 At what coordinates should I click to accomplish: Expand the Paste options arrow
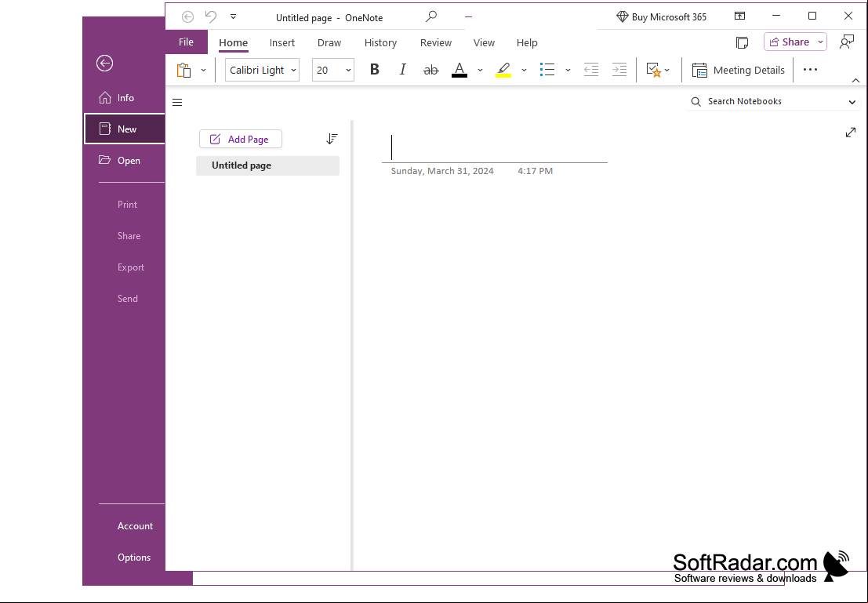click(x=203, y=71)
